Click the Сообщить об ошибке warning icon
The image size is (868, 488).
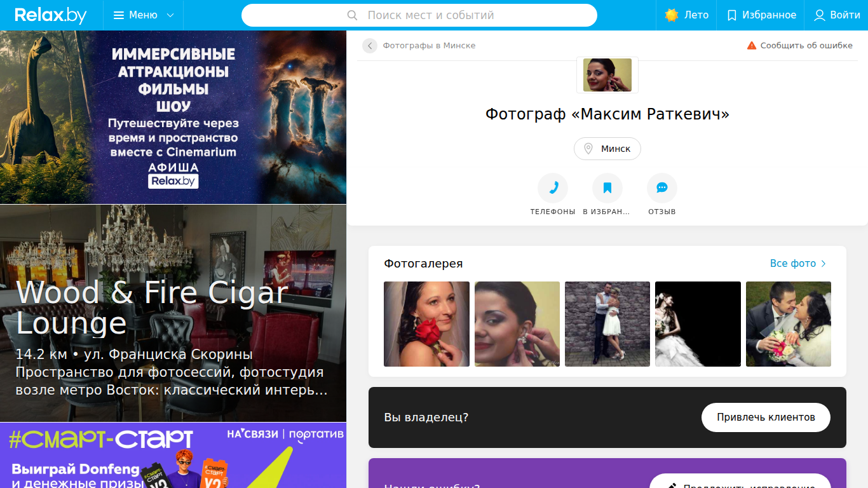[x=752, y=46]
